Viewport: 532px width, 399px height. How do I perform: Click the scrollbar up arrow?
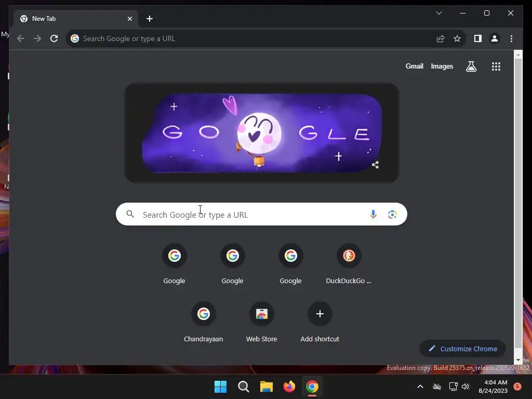(x=518, y=54)
